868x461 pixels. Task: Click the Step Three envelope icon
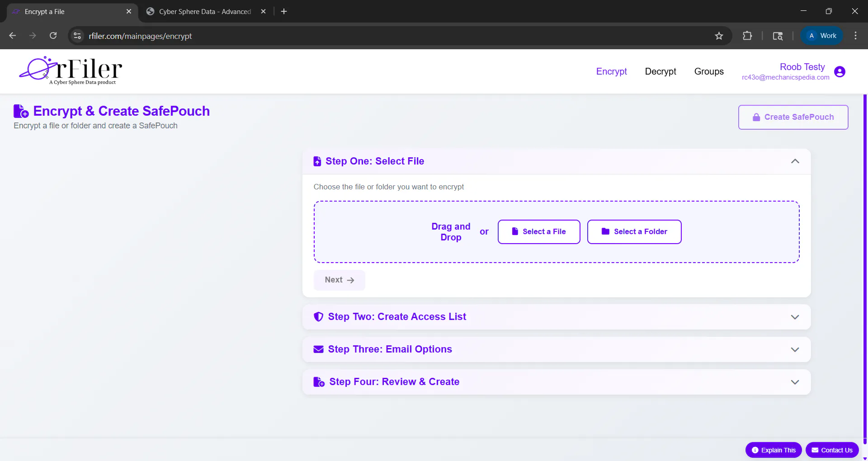[318, 349]
